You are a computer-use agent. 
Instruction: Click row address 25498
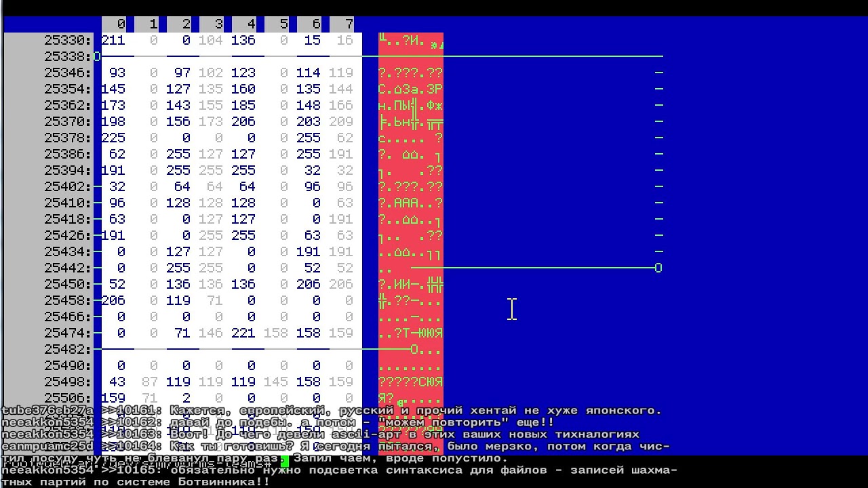tap(68, 382)
